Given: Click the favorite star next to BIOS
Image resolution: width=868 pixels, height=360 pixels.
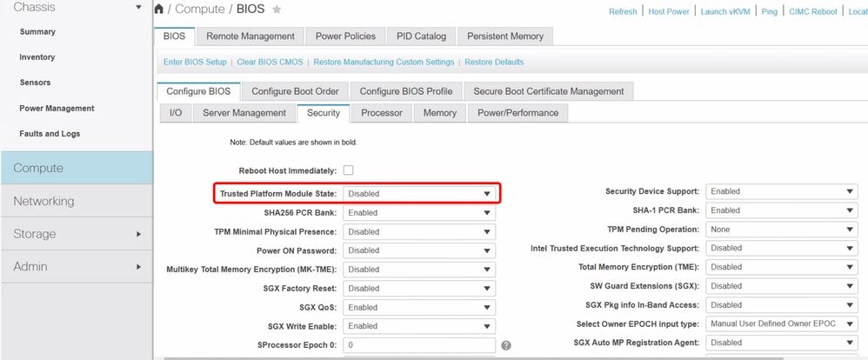Looking at the screenshot, I should point(277,9).
